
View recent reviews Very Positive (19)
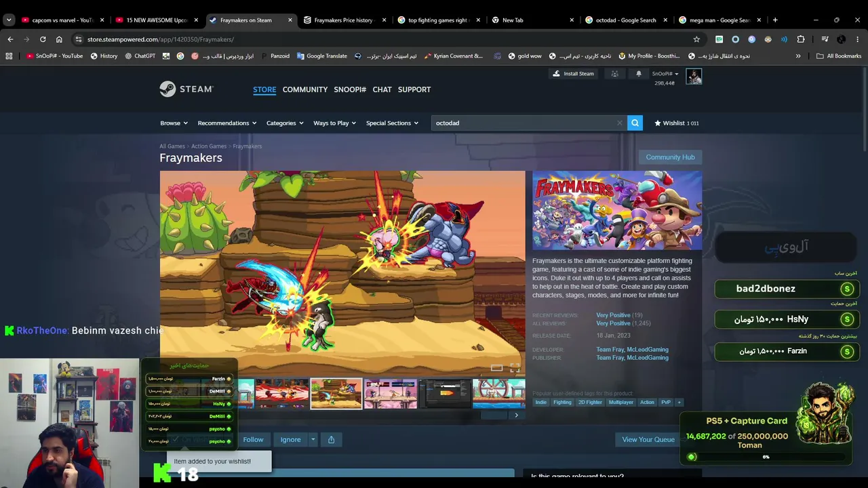click(x=619, y=315)
